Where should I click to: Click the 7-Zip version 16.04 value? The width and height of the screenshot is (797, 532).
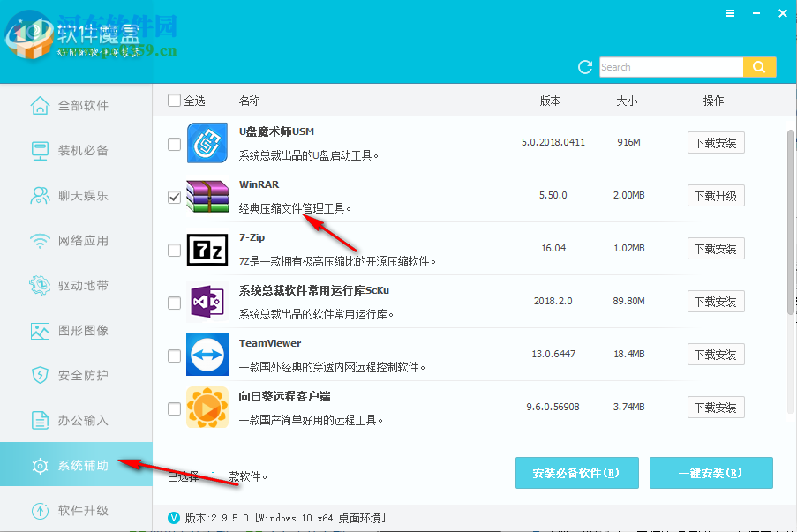553,248
